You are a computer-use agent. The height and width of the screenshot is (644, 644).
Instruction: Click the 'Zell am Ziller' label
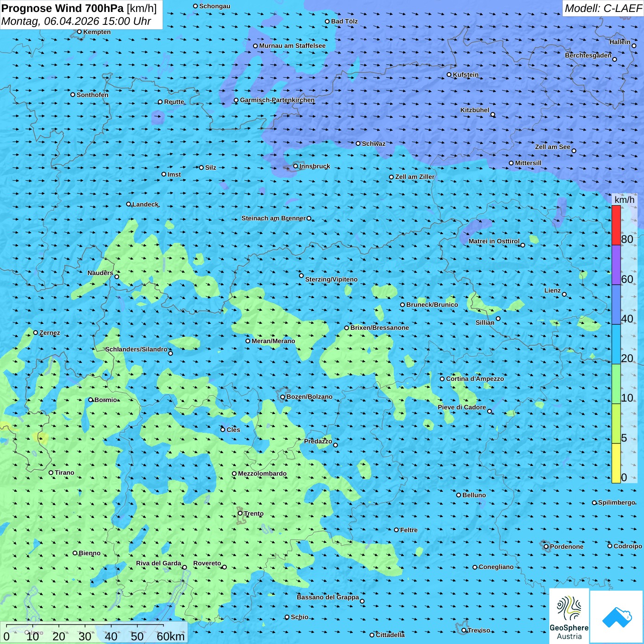tap(415, 177)
